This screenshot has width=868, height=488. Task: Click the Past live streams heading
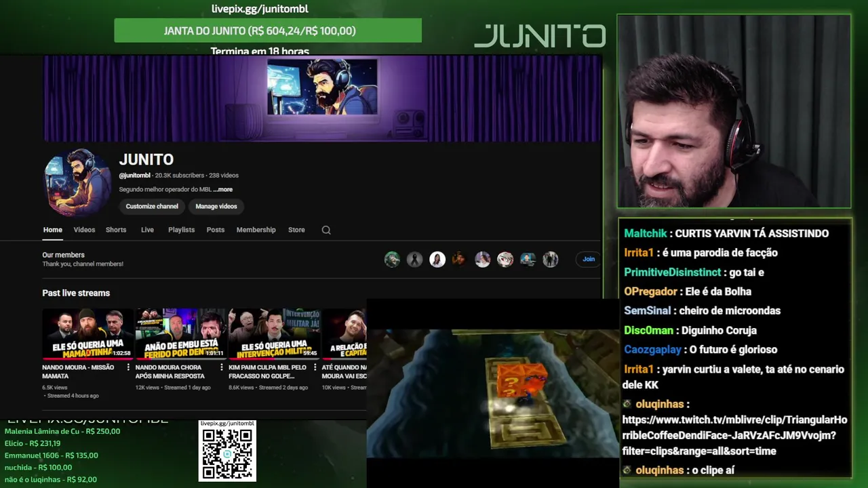coord(76,293)
